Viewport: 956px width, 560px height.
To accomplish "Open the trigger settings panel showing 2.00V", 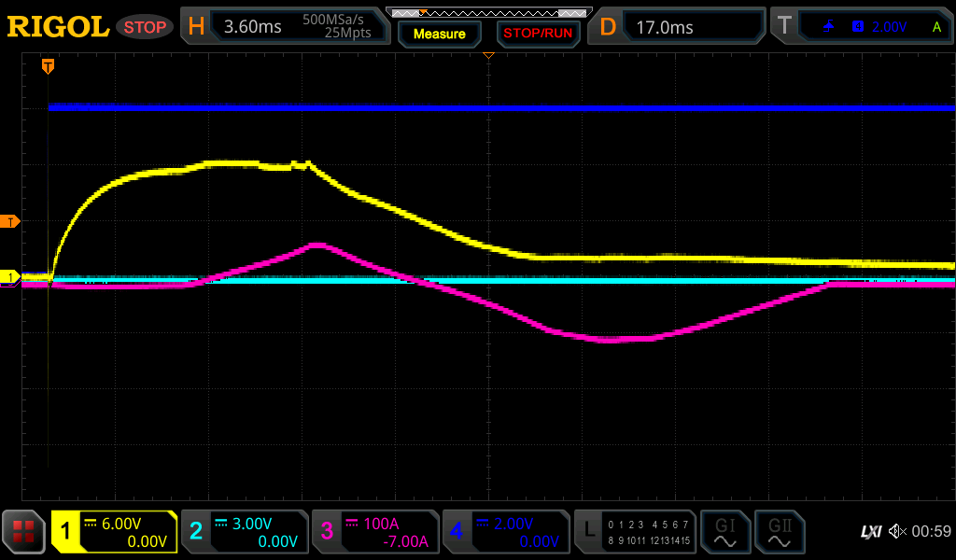I will coord(863,26).
